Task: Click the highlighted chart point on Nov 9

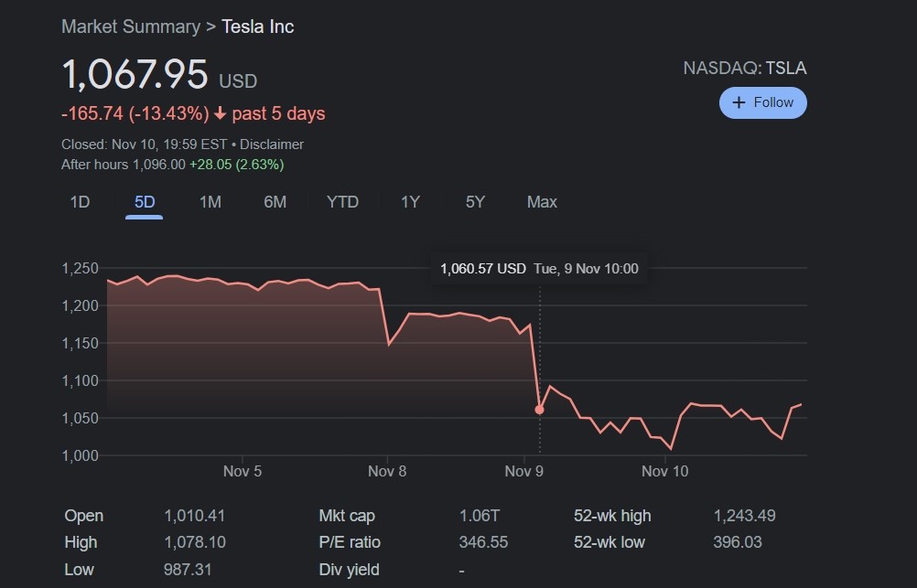Action: (x=539, y=410)
